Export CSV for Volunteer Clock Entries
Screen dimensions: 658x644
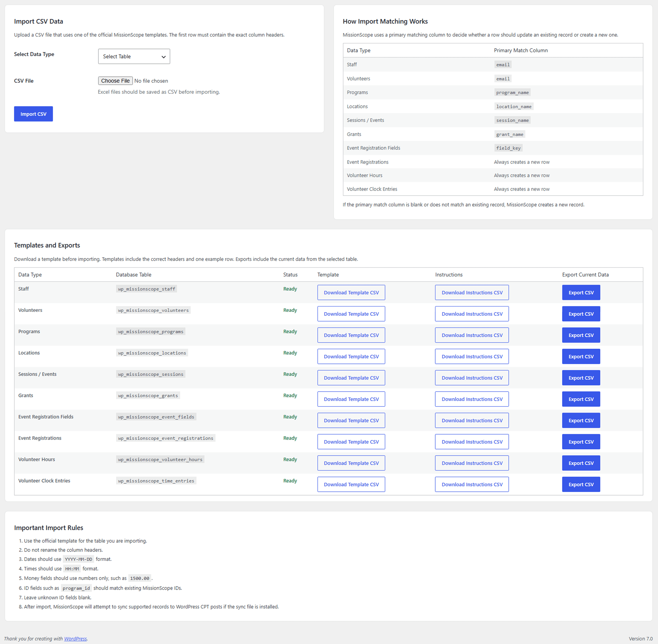point(581,484)
